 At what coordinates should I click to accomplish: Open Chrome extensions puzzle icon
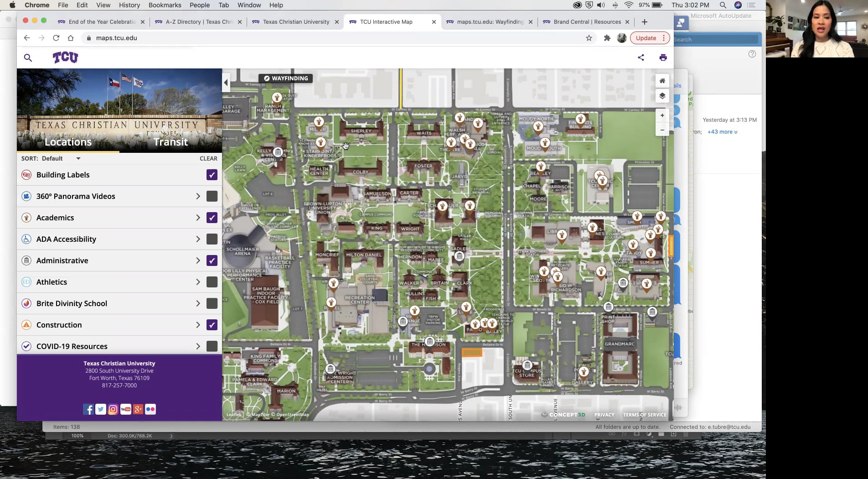point(607,38)
